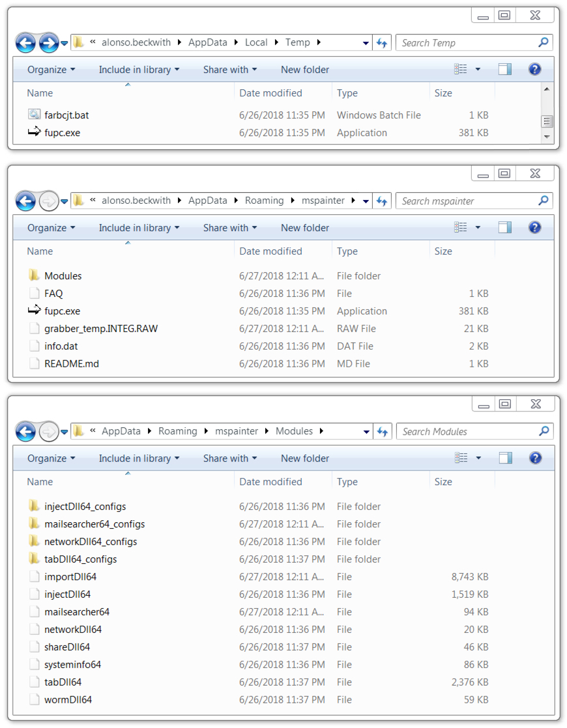This screenshot has height=728, width=567.
Task: Open recent pages arrow in Temp window
Action: [x=64, y=44]
